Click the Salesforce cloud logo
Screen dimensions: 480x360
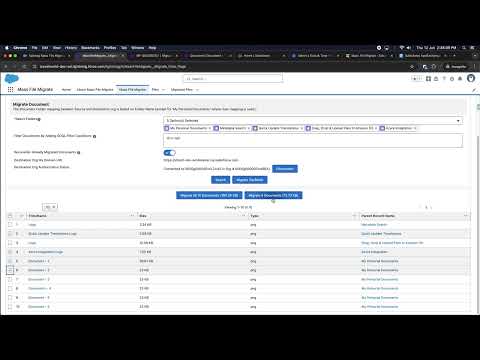[x=12, y=79]
